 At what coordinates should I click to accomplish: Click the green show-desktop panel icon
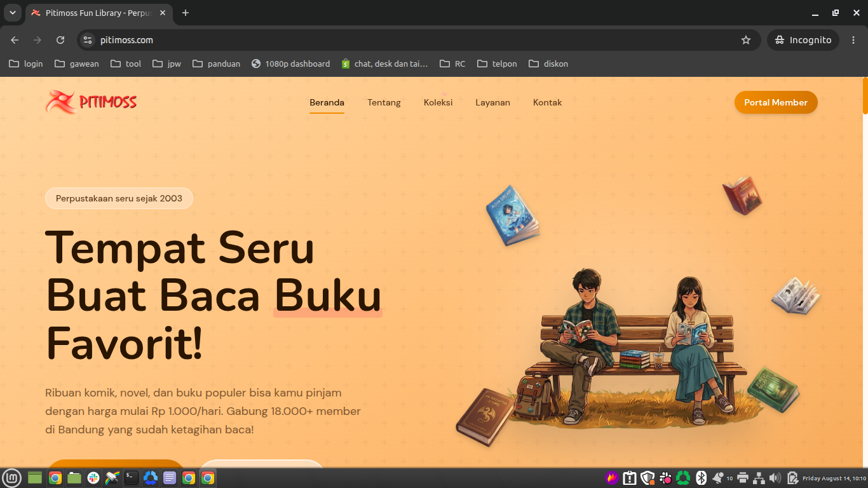tap(35, 478)
